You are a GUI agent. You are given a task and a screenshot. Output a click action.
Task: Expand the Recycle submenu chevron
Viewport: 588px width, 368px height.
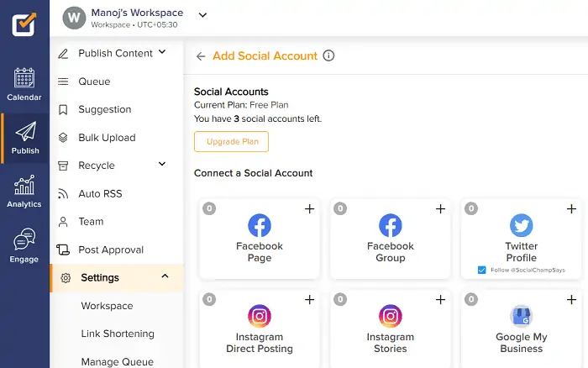click(162, 165)
